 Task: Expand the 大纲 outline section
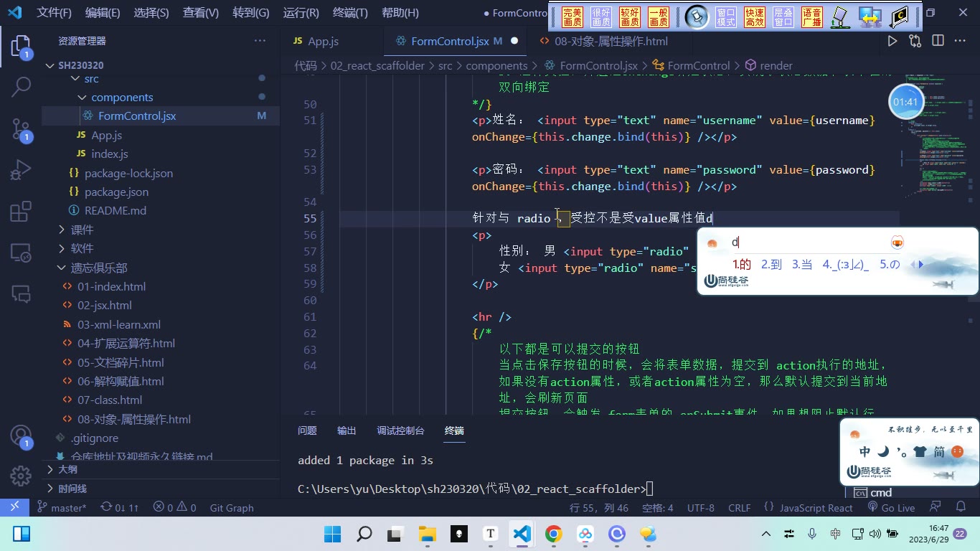point(67,469)
